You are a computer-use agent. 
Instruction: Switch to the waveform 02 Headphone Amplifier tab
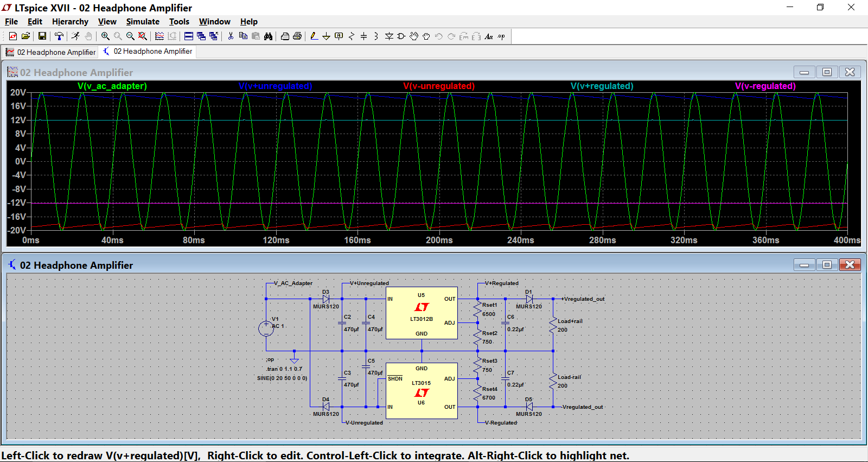tap(50, 52)
